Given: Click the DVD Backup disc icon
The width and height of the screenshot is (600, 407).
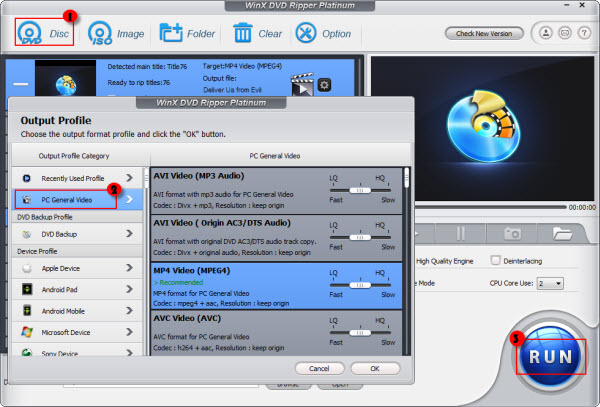Looking at the screenshot, I should pos(26,234).
